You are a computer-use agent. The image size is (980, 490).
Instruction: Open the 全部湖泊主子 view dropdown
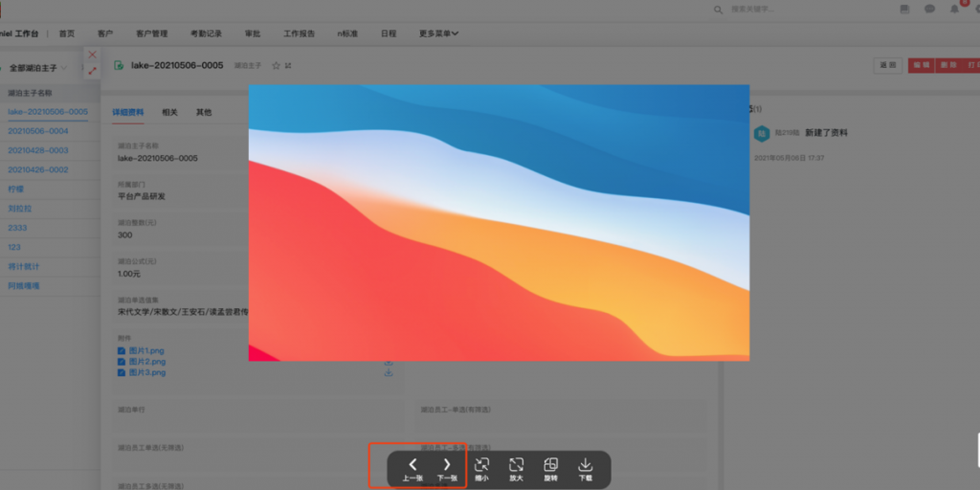36,69
